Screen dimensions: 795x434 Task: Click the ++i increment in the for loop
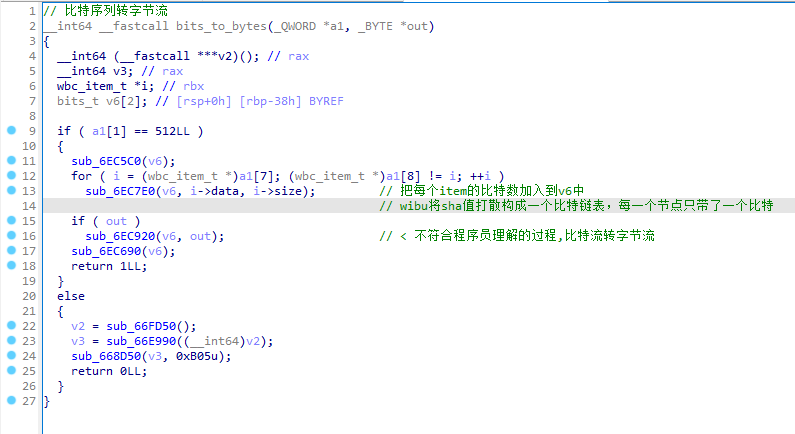[480, 176]
